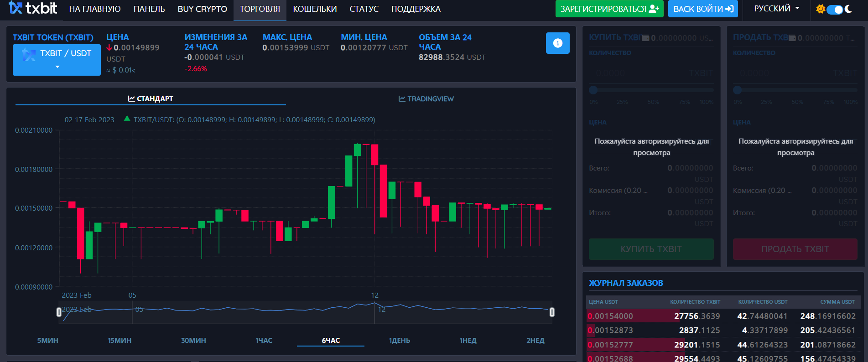
Task: Click order book price 0.00152777
Action: [x=610, y=345]
